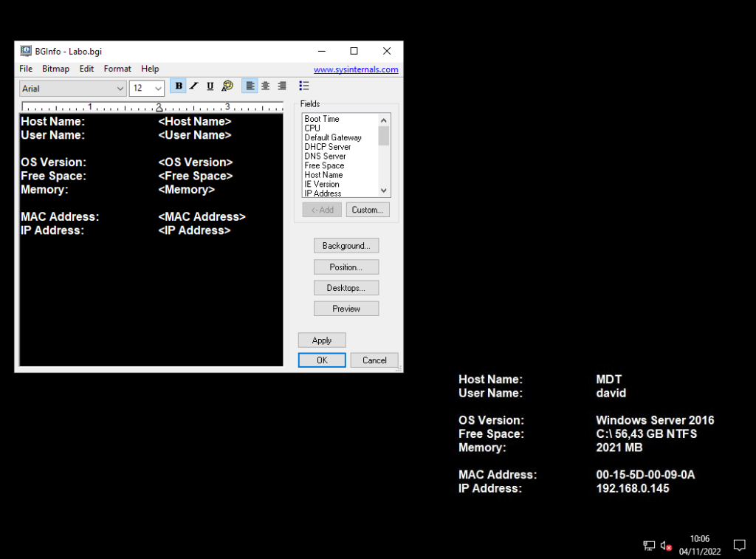Open the Format menu
Screen dimensions: 756x559
[x=117, y=69]
